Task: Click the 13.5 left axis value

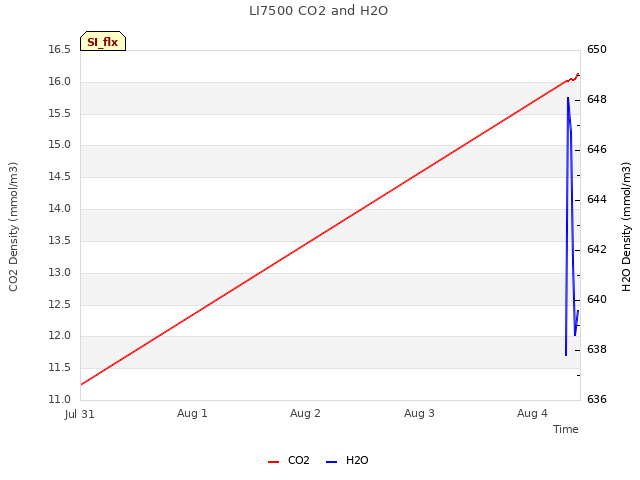Action: pyautogui.click(x=60, y=240)
